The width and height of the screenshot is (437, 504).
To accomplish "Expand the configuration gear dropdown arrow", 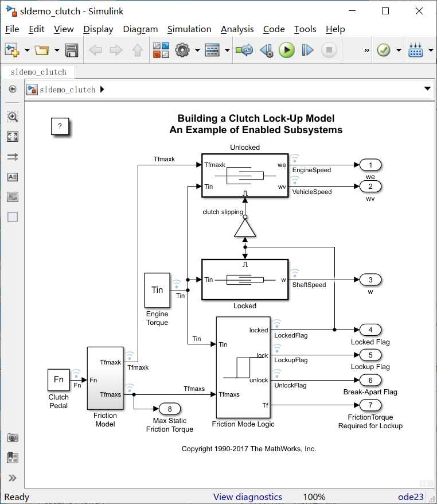I will click(197, 50).
